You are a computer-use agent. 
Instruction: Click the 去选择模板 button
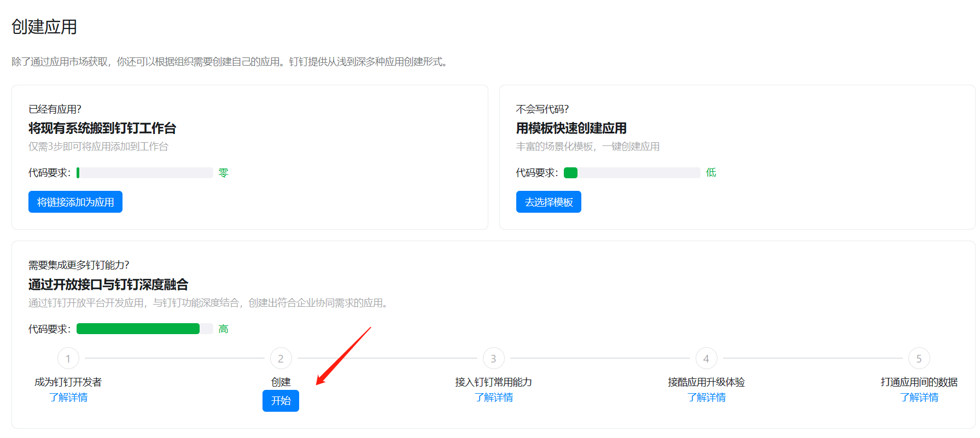coord(549,202)
